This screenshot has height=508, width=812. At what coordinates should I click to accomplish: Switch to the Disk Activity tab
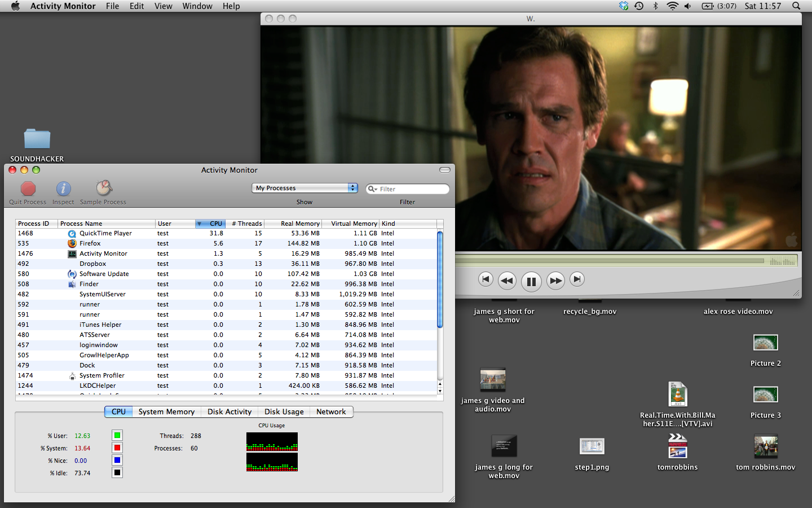point(230,412)
